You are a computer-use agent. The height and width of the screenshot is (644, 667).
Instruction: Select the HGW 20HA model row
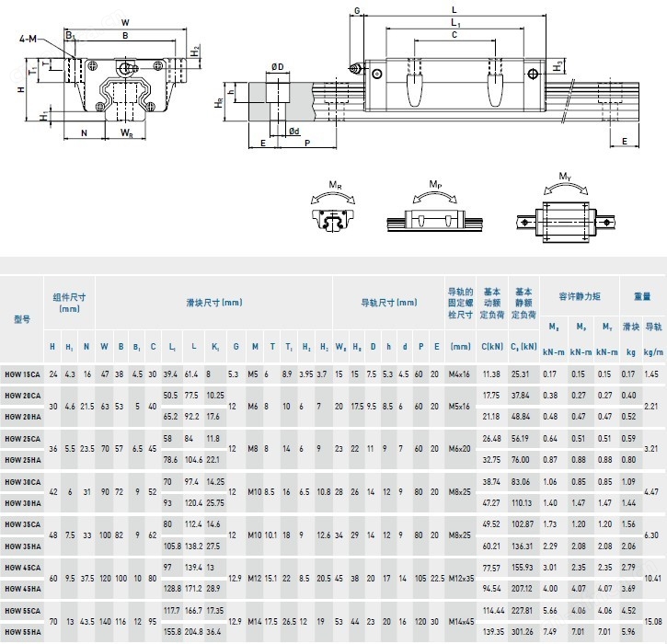pyautogui.click(x=333, y=417)
